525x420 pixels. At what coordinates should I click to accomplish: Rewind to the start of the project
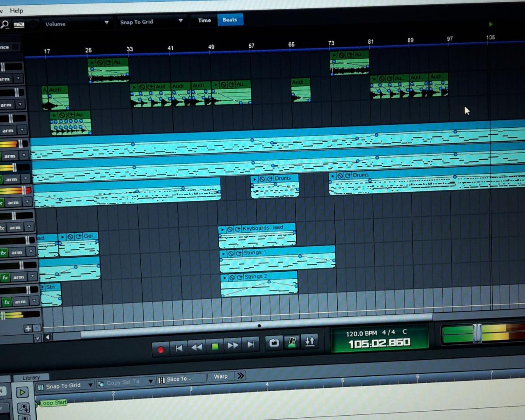click(x=179, y=348)
